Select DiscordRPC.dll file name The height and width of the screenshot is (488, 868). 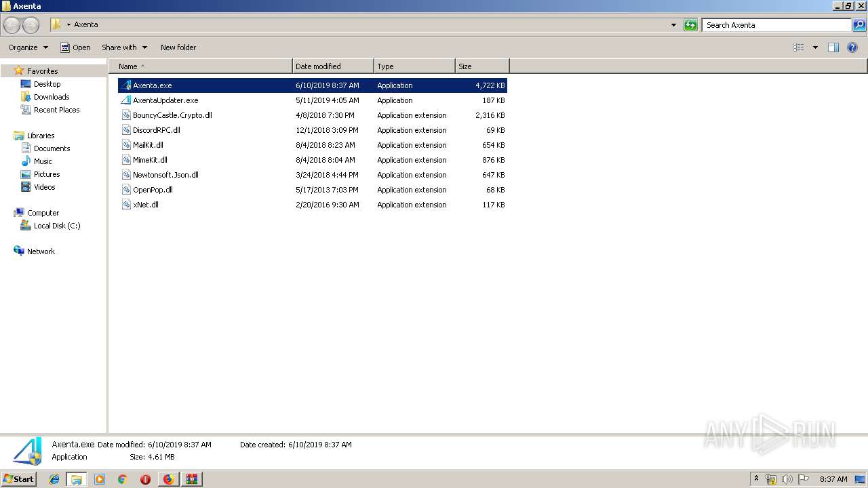[x=157, y=130]
